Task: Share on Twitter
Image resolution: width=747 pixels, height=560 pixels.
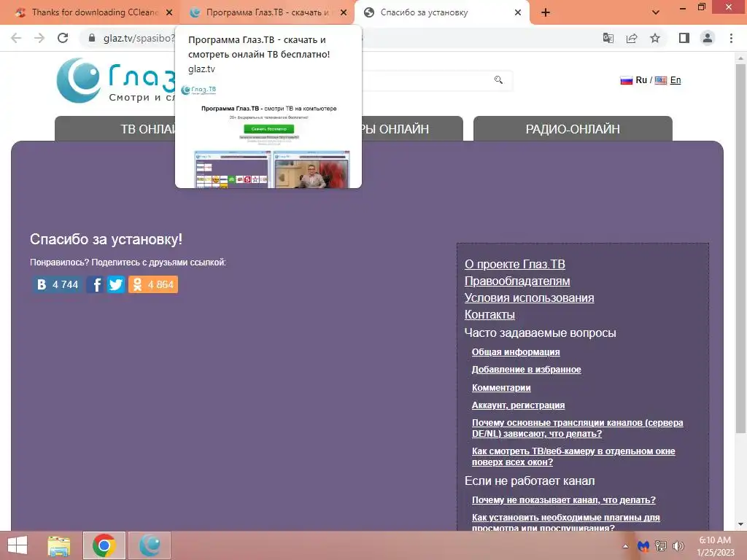Action: [x=116, y=284]
